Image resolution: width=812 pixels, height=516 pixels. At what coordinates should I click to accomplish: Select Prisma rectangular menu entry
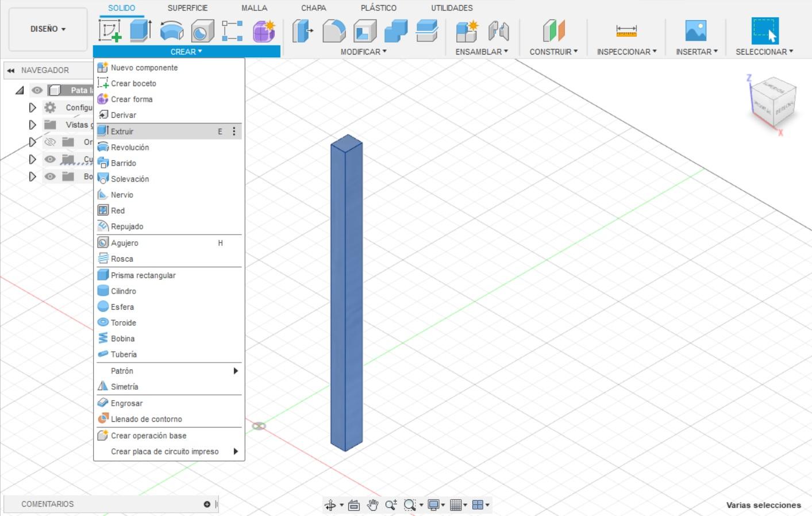(x=169, y=275)
